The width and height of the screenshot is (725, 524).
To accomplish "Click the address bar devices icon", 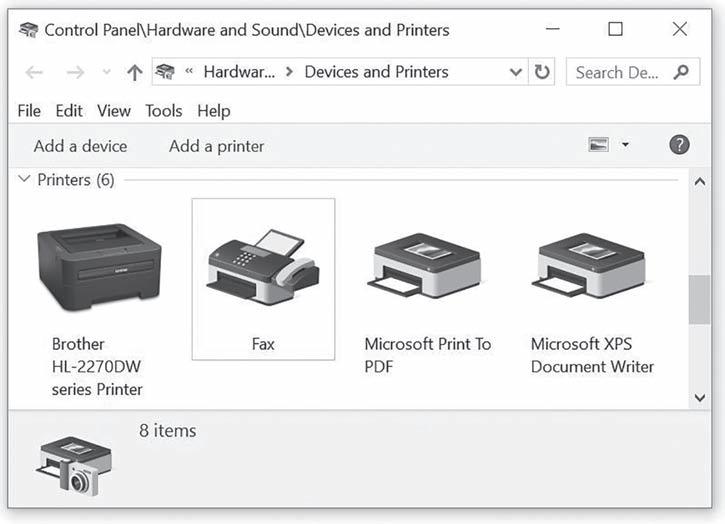I will click(x=165, y=72).
